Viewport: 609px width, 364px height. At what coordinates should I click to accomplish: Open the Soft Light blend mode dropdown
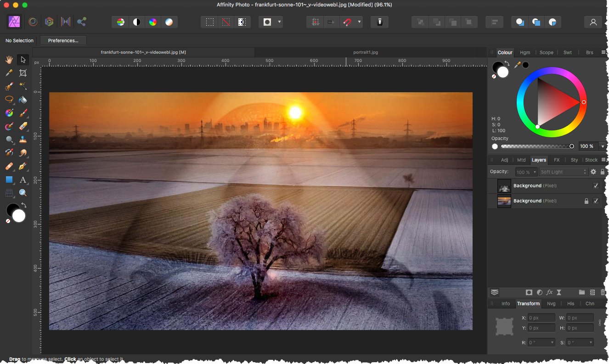point(564,172)
